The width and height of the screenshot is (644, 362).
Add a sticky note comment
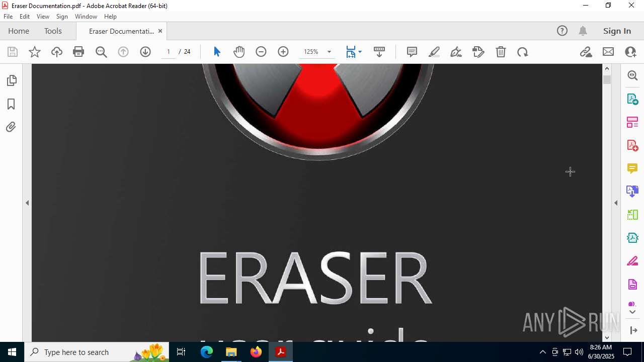pyautogui.click(x=412, y=52)
